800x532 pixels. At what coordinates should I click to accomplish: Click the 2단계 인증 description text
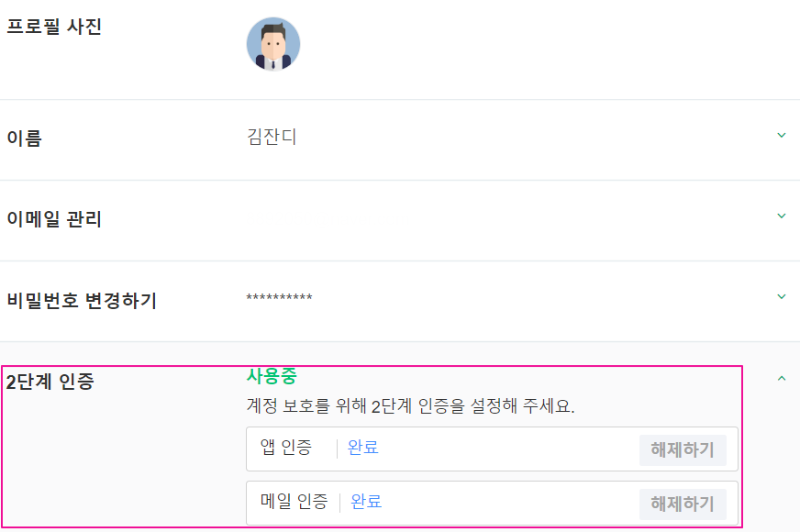point(410,406)
